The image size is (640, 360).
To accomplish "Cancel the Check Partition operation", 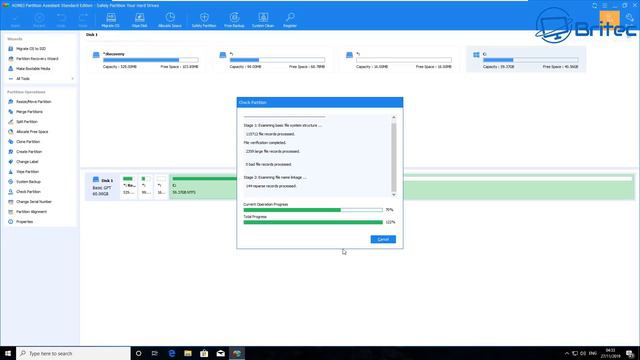I will pyautogui.click(x=383, y=239).
